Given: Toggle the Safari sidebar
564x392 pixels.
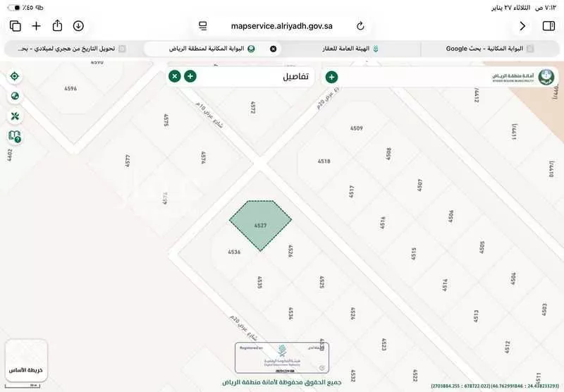Looking at the screenshot, I should 548,26.
